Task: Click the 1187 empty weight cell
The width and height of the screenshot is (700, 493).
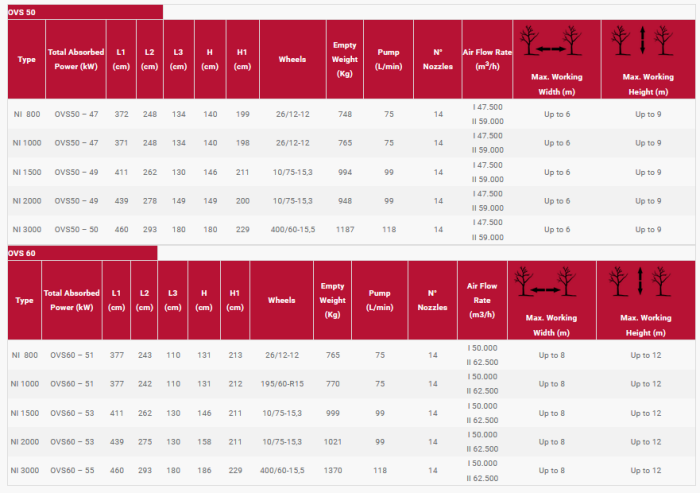Action: point(347,230)
